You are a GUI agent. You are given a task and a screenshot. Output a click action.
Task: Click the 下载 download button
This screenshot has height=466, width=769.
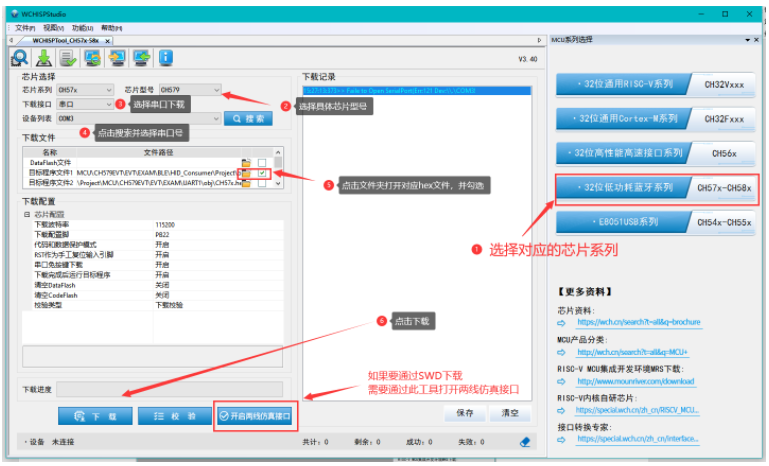pyautogui.click(x=95, y=416)
